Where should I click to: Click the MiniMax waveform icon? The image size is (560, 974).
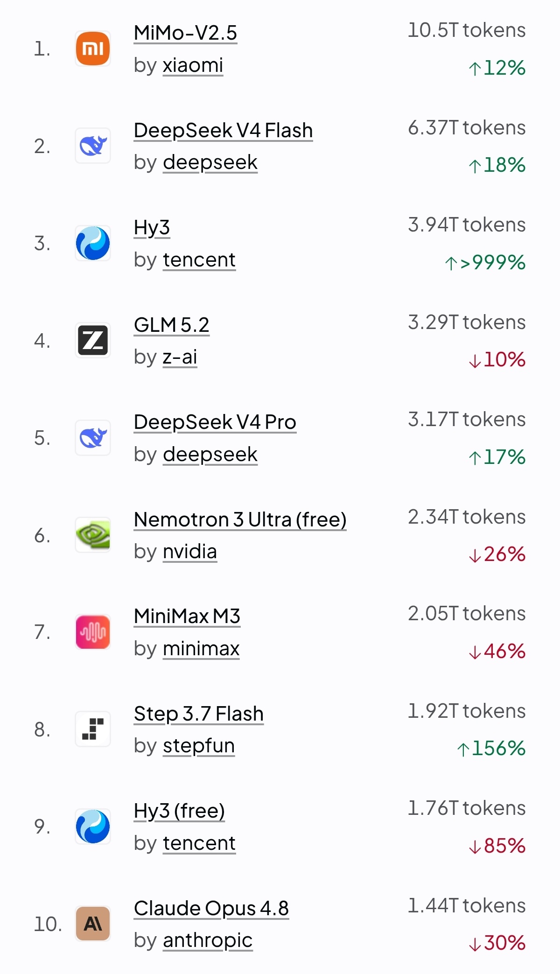coord(93,632)
